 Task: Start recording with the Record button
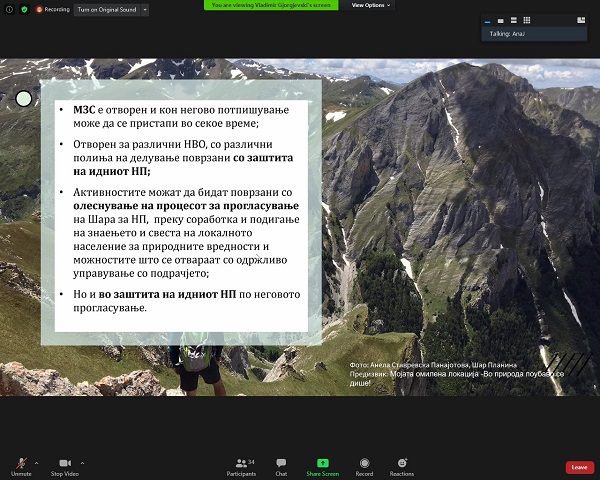[364, 465]
